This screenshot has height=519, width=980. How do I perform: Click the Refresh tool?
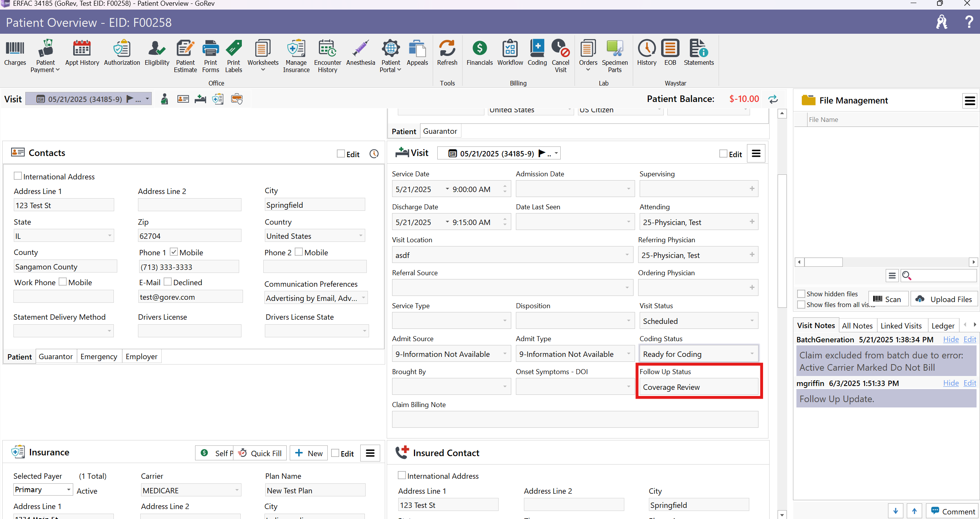447,53
